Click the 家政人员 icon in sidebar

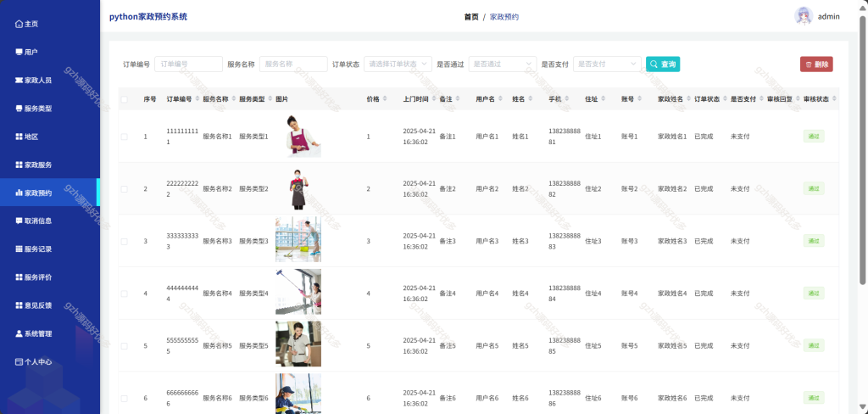click(19, 81)
